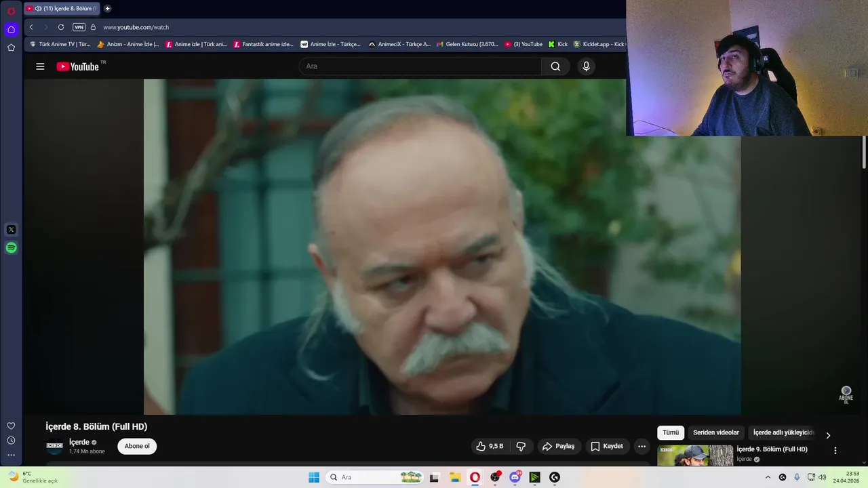Open volume control in system tray
The width and height of the screenshot is (868, 488).
(823, 477)
